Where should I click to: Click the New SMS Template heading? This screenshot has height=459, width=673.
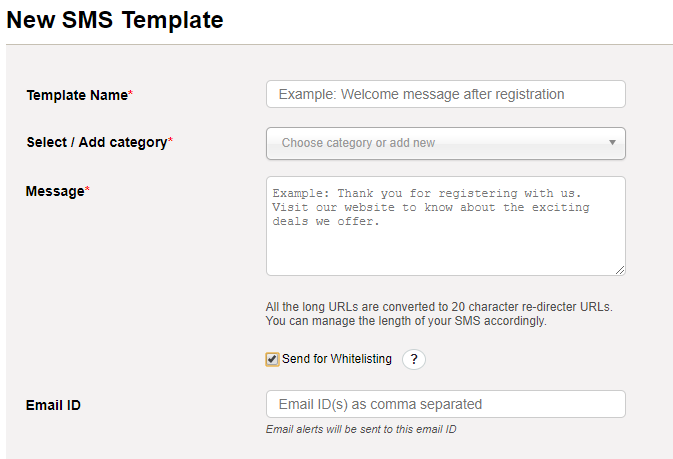point(115,20)
